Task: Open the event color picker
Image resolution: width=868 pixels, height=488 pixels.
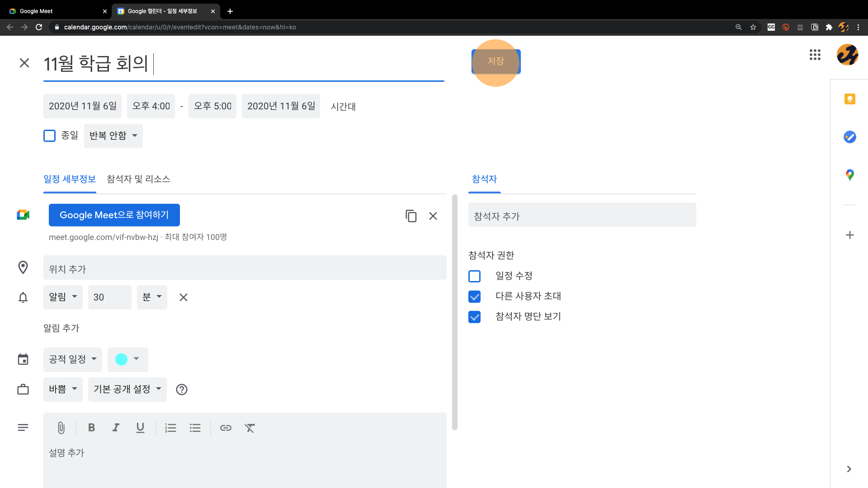Action: click(127, 359)
